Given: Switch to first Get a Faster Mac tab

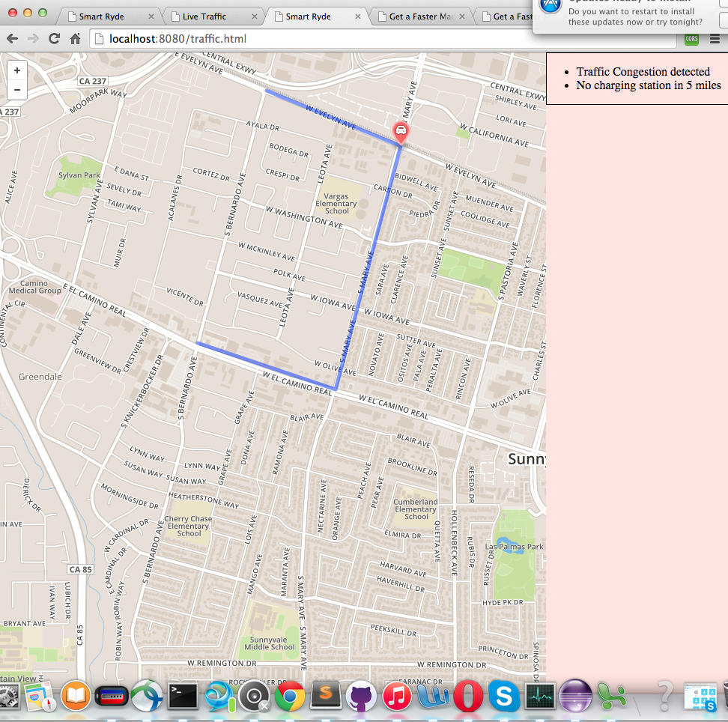Looking at the screenshot, I should (x=421, y=16).
